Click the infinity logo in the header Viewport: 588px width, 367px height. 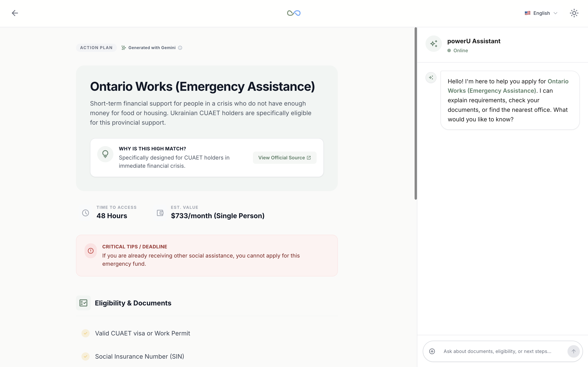294,13
